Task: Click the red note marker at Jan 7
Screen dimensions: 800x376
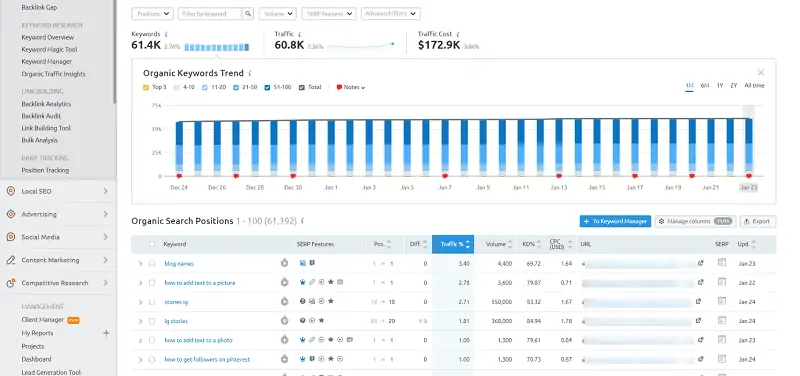Action: click(x=445, y=176)
